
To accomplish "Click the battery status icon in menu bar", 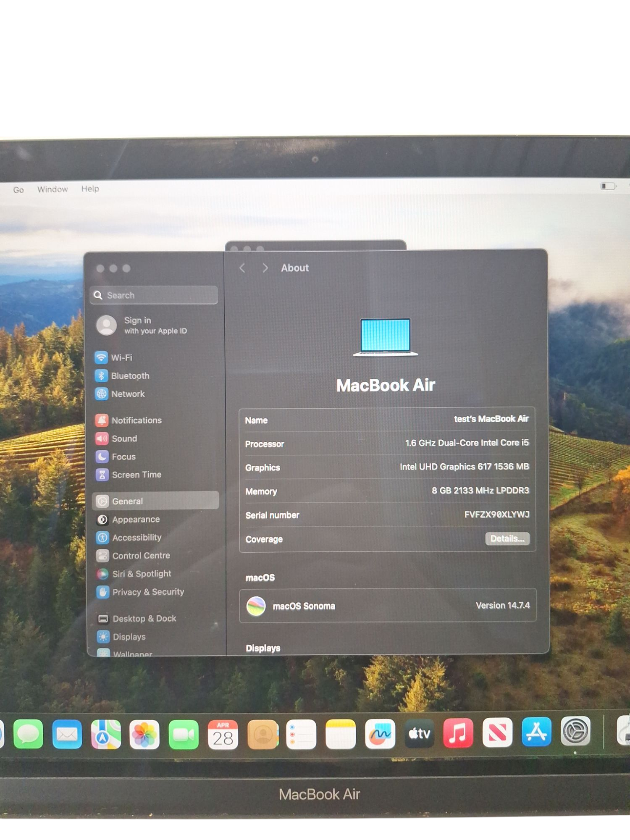I will (x=608, y=186).
